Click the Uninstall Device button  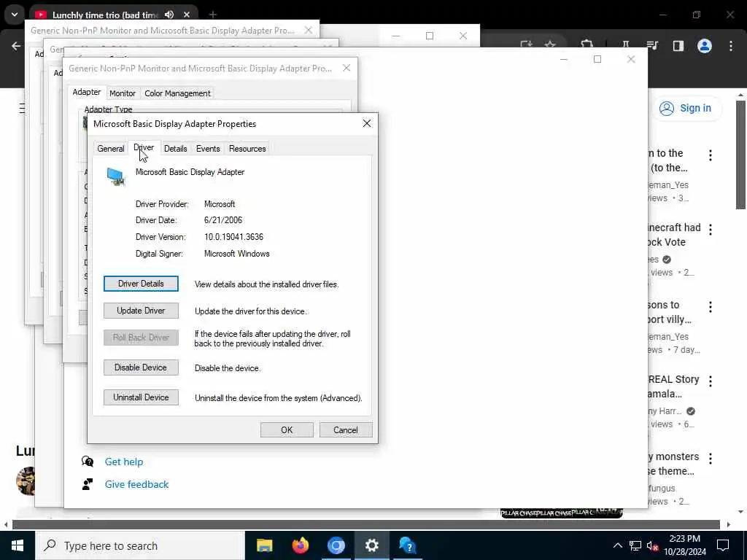pos(141,397)
